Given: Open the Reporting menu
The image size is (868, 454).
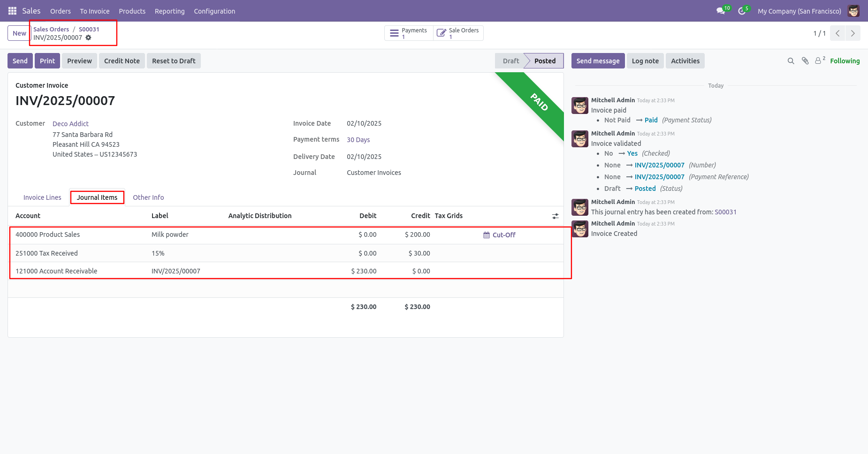Looking at the screenshot, I should [170, 11].
